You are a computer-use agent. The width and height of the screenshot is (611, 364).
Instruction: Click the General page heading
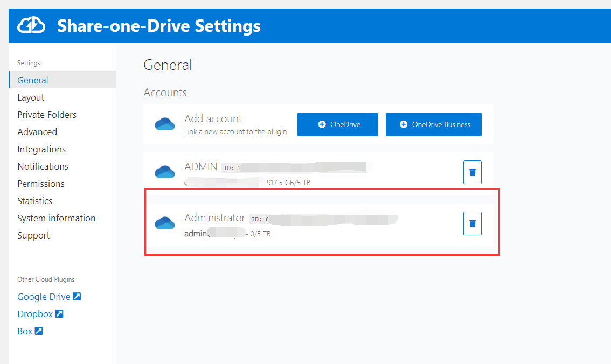pyautogui.click(x=168, y=65)
